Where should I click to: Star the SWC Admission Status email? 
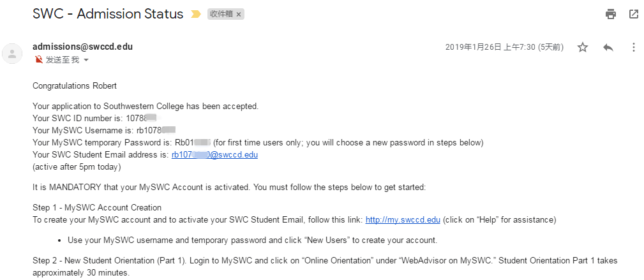pyautogui.click(x=582, y=47)
